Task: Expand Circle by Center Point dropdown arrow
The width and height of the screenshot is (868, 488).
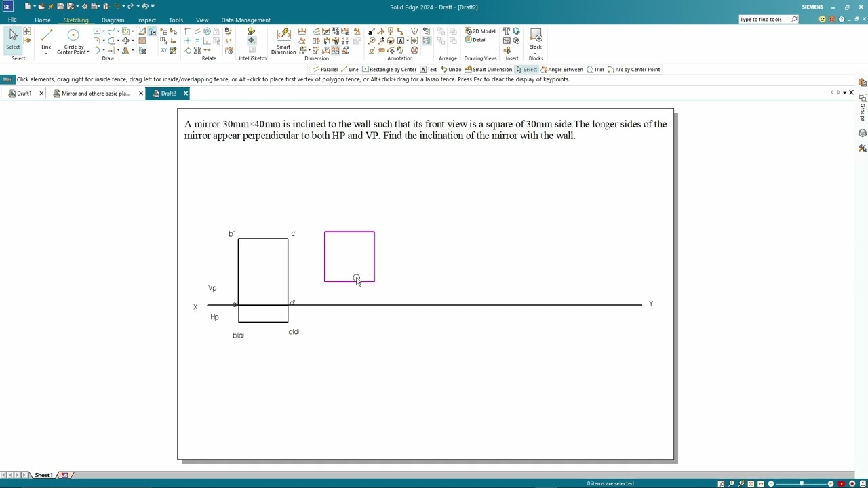Action: 87,52
